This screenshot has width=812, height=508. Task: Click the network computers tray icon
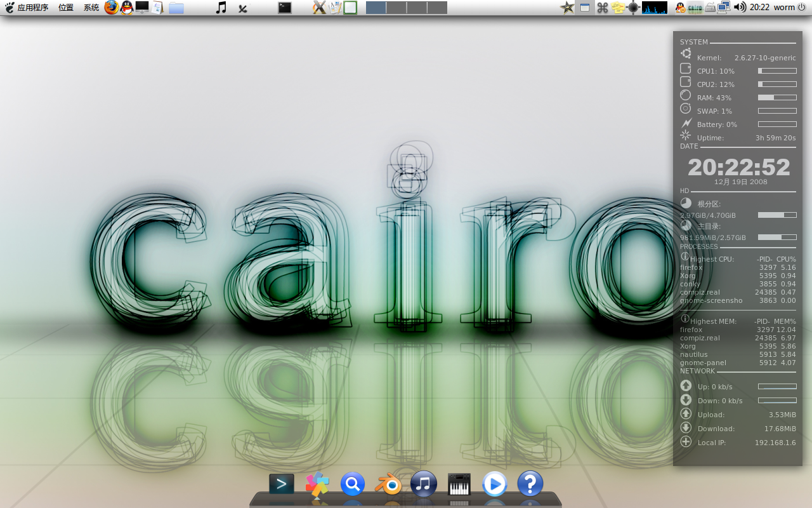click(x=724, y=8)
